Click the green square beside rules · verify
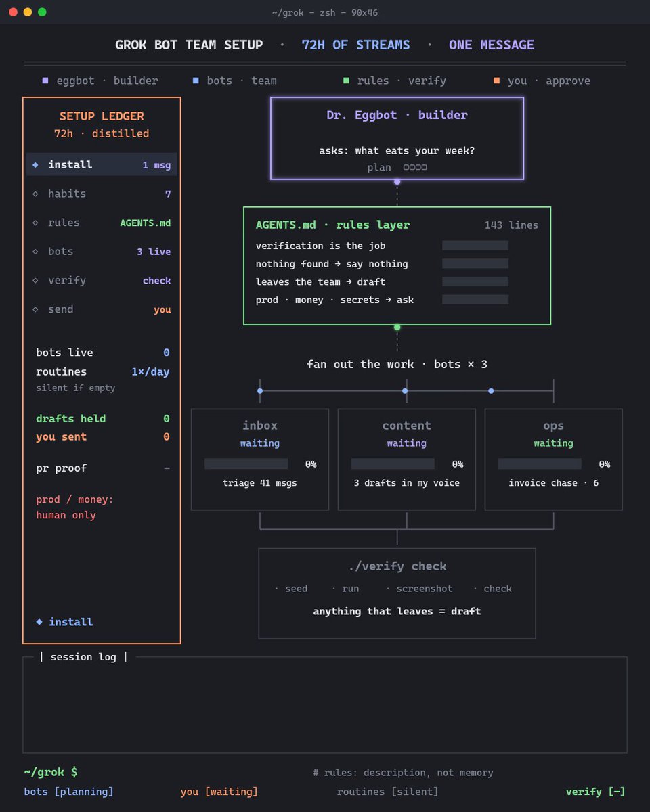 346,81
